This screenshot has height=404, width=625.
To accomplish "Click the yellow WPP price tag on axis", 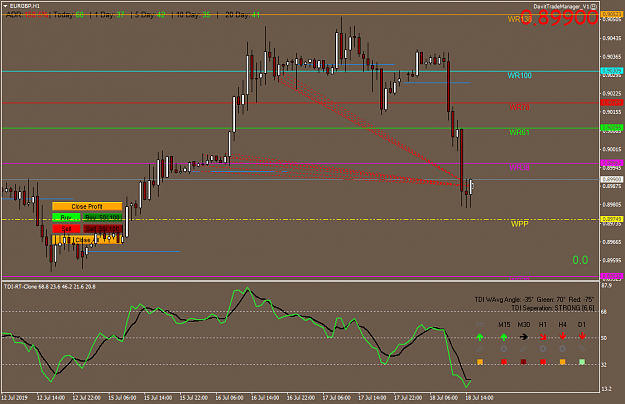I will pos(611,220).
